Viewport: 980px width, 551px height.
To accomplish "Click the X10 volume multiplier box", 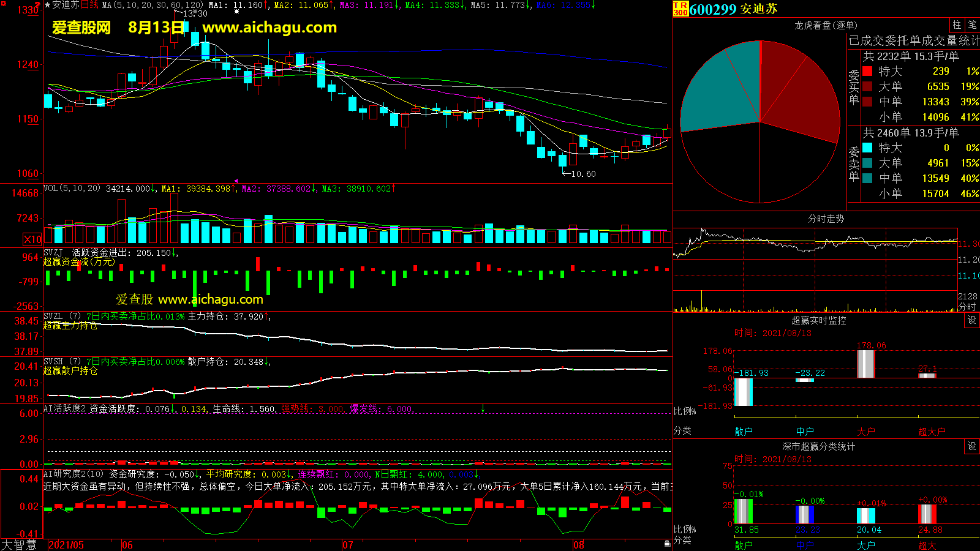I will 32,239.
